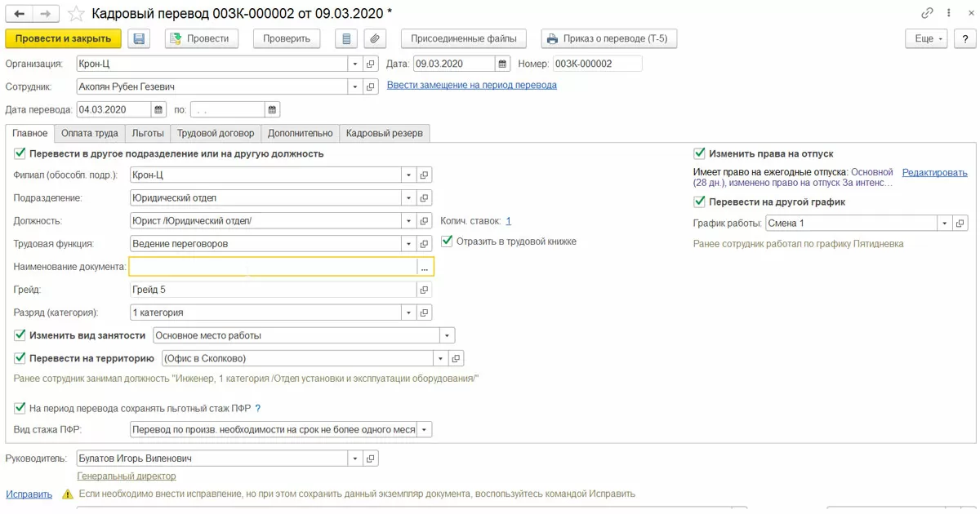980x514 pixels.
Task: Click Ввести замещение на период перевода link
Action: (471, 85)
